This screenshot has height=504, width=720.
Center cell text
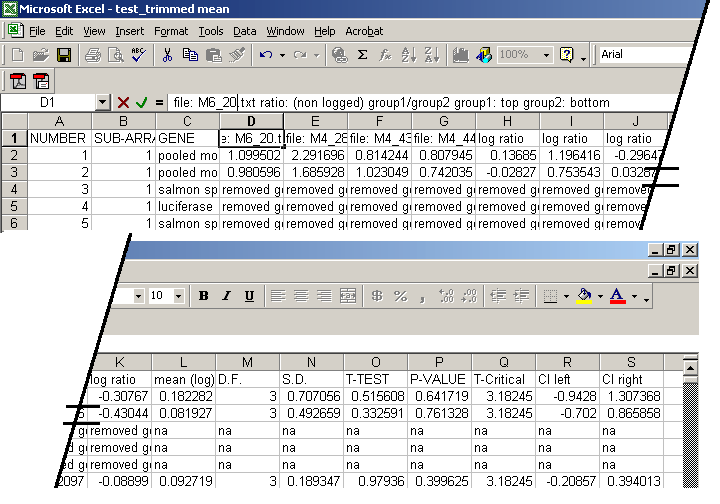[x=301, y=296]
